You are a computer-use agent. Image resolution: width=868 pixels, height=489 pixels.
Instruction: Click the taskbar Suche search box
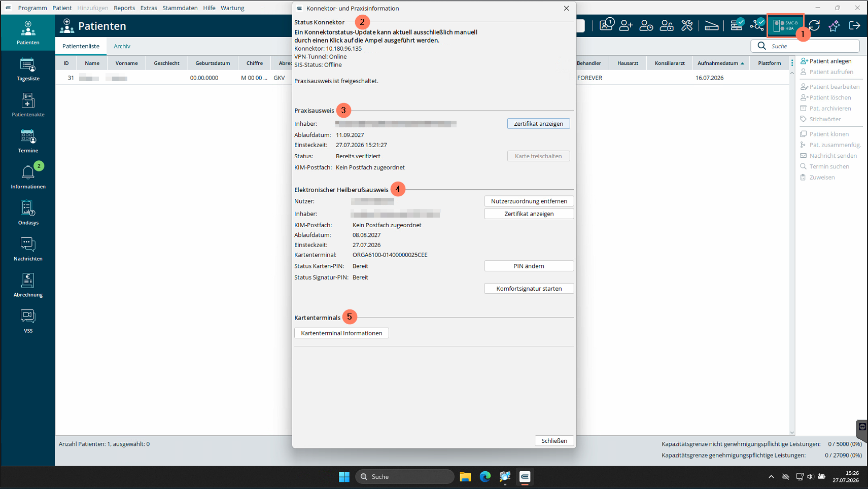pos(405,477)
